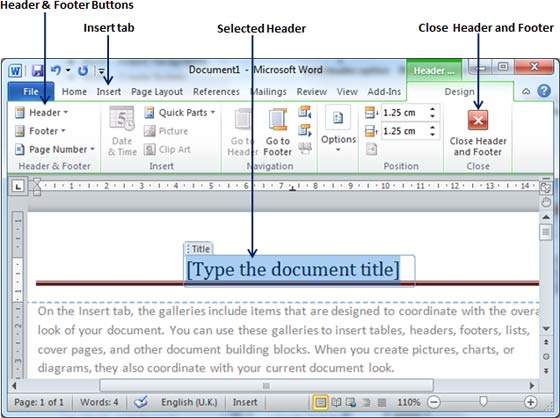Click the zoom slider handle
Screen dimensions: 560x418
tap(483, 402)
